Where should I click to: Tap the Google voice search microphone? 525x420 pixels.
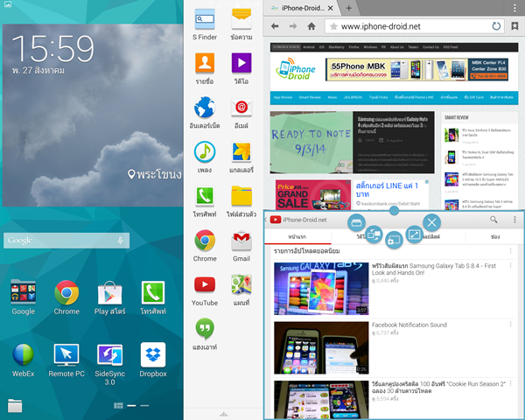120,241
